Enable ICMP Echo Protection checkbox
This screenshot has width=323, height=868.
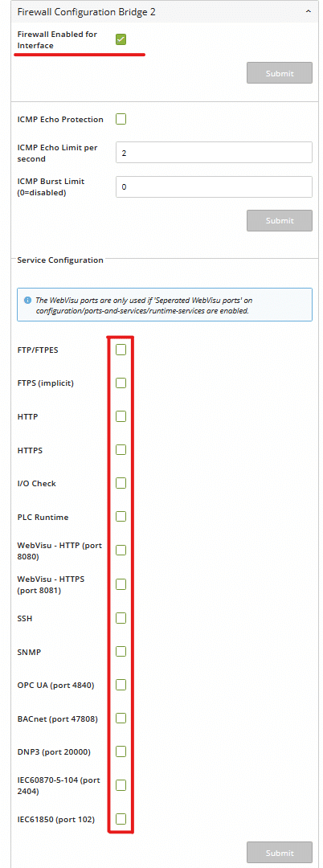[x=121, y=119]
